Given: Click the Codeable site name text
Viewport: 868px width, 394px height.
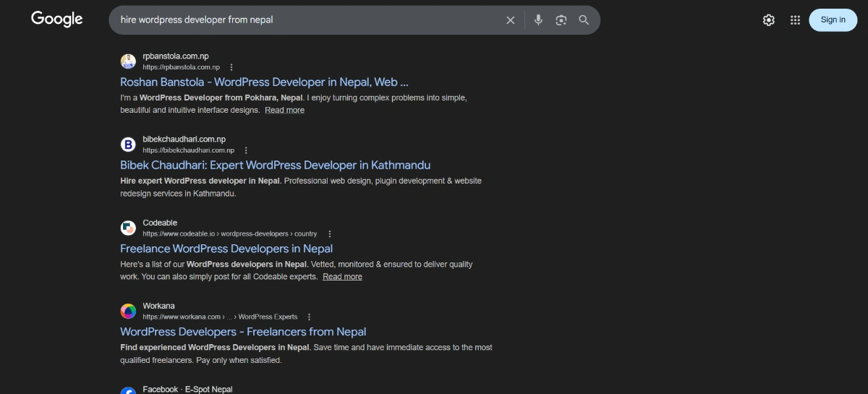Looking at the screenshot, I should (x=160, y=223).
